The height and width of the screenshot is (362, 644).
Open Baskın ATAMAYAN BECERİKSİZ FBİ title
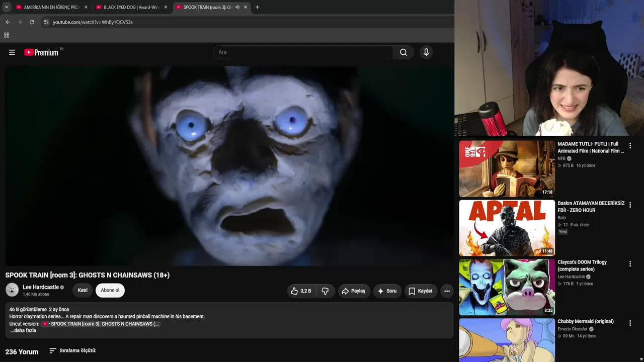(x=591, y=207)
